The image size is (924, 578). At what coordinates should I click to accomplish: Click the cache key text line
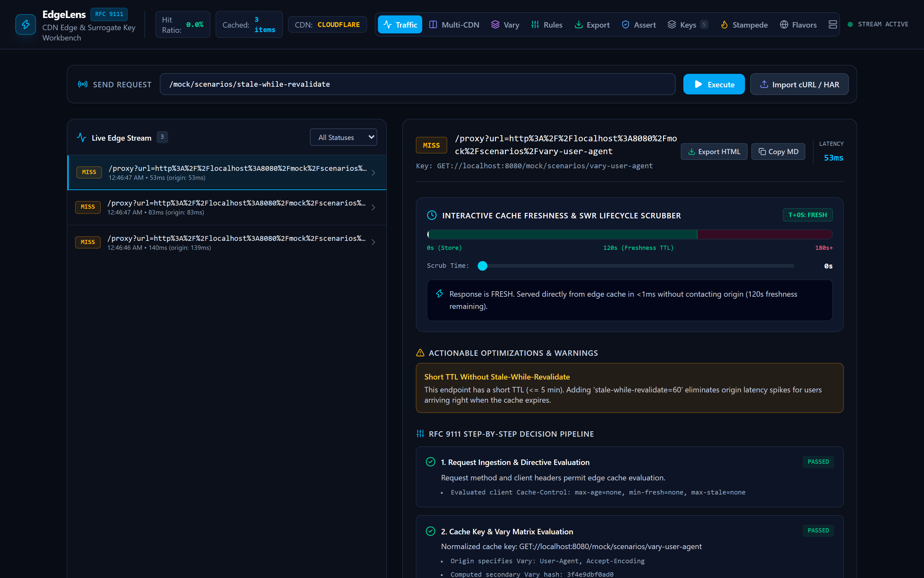pyautogui.click(x=534, y=166)
